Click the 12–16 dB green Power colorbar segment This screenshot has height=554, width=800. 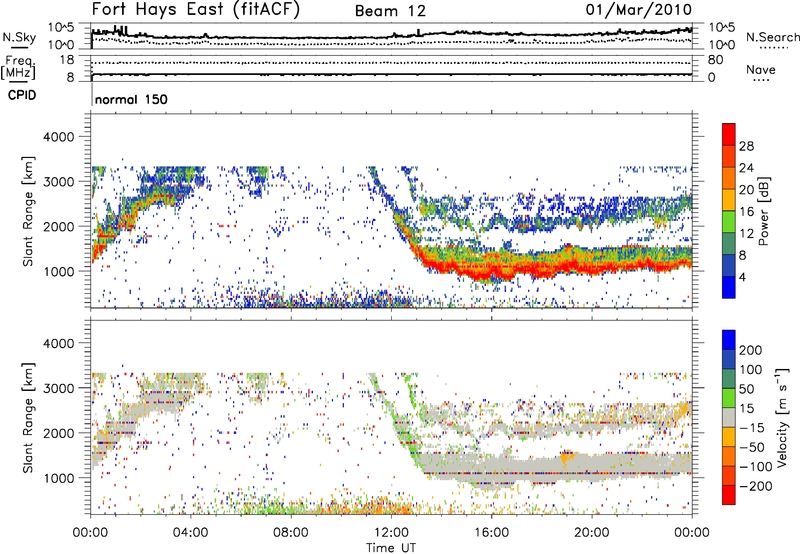[729, 222]
